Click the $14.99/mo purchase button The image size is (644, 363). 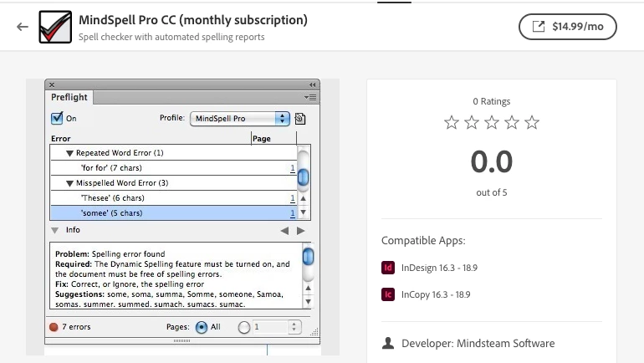coord(568,27)
